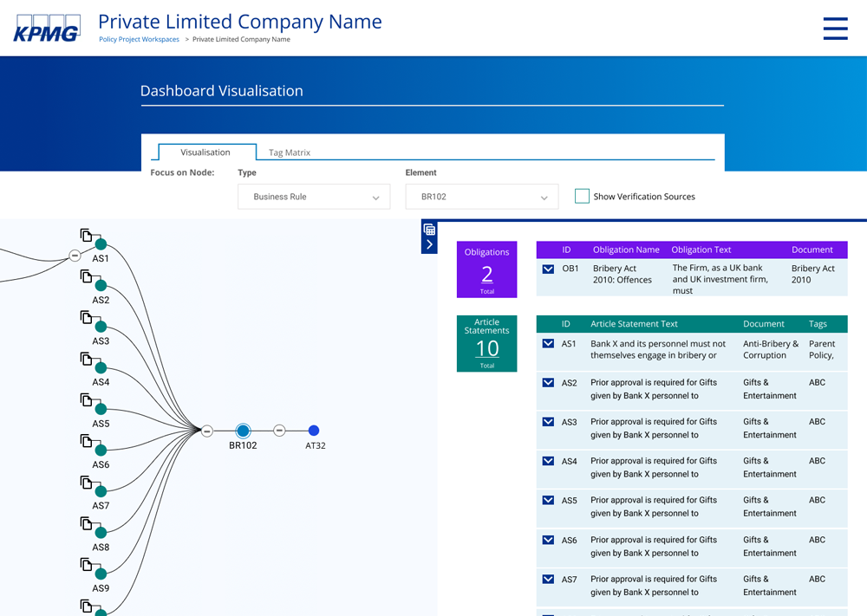
Task: Uncheck the OB1 obligation row checkbox
Action: 548,269
